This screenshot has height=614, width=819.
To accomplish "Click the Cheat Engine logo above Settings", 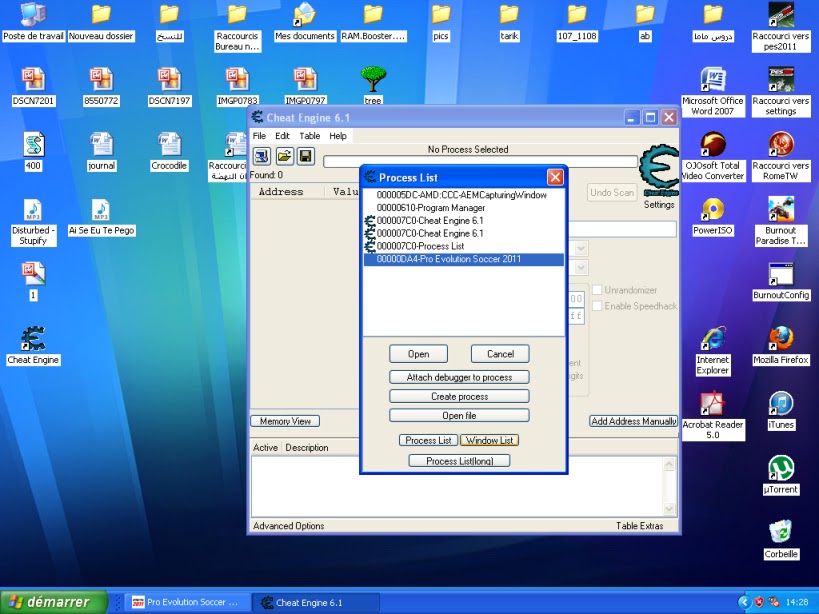I will [x=659, y=170].
